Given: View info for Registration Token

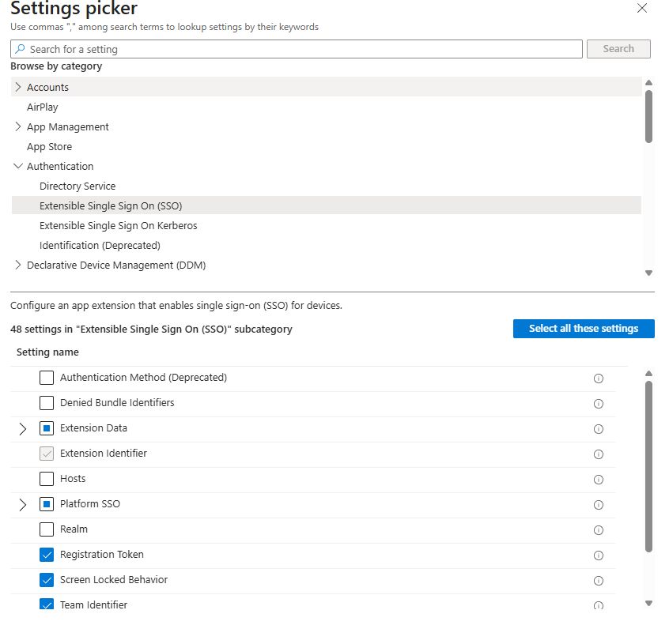Looking at the screenshot, I should click(598, 555).
